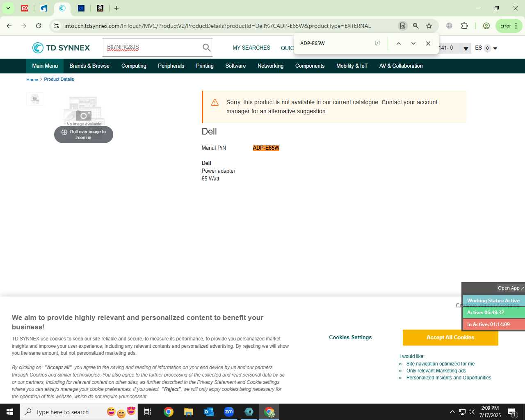Open MY SEARCHES menu

[251, 48]
